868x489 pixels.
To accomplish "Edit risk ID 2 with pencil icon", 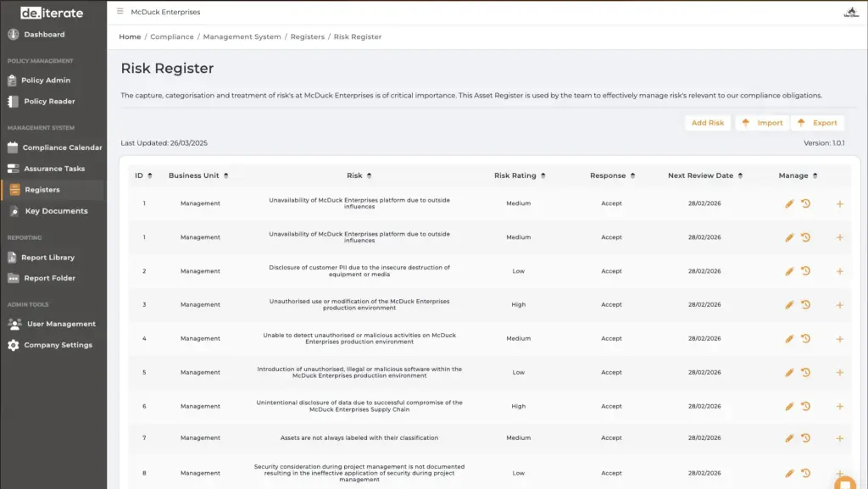I will pos(789,271).
